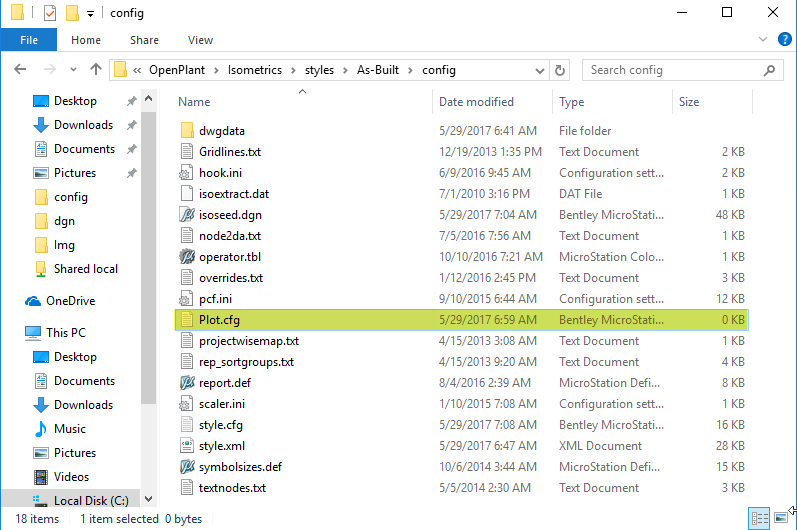Navigate to the OpenPlant breadcrumb
Screen dimensions: 797x530
click(x=177, y=70)
